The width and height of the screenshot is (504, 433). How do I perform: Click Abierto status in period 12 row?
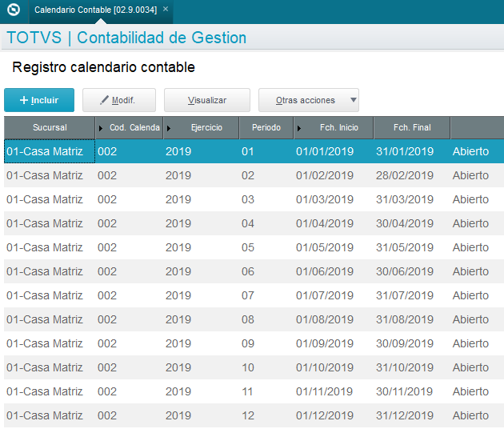[470, 415]
